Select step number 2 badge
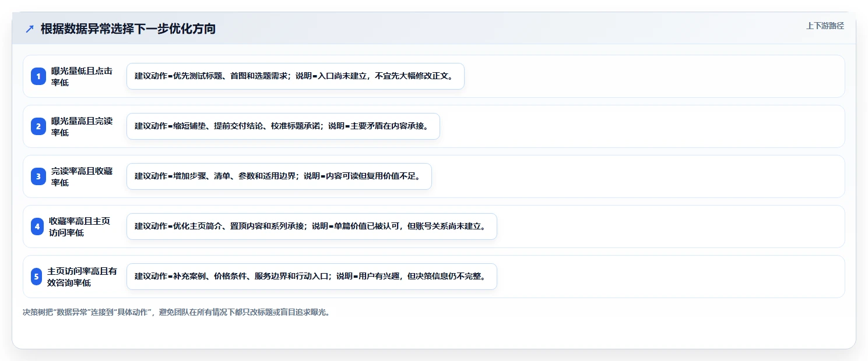The height and width of the screenshot is (361, 868). [38, 126]
